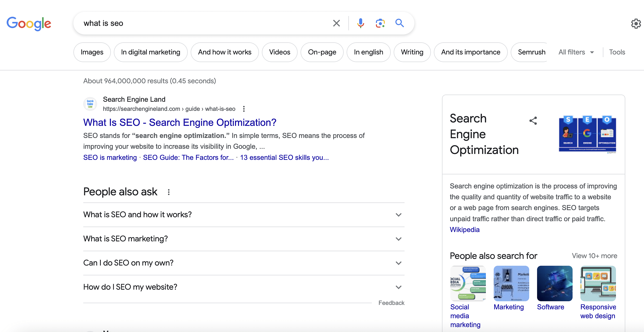Click the Search Engine Optimization panel title
This screenshot has height=332, width=644.
[x=484, y=134]
